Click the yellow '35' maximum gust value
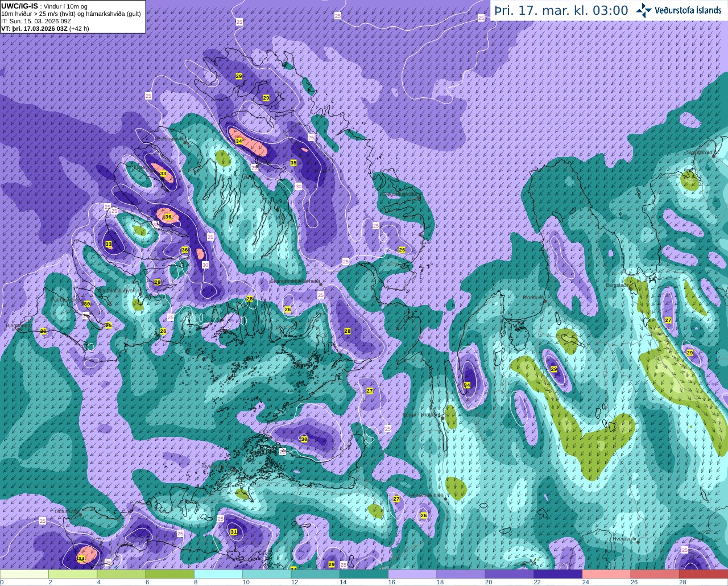The width and height of the screenshot is (728, 586). 293,163
